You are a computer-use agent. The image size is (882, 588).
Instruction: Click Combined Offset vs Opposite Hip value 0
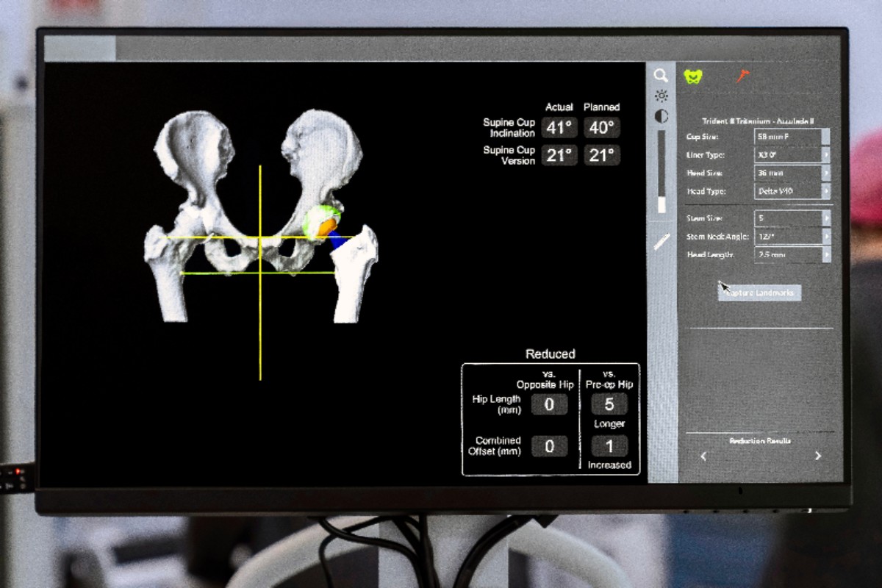(549, 445)
